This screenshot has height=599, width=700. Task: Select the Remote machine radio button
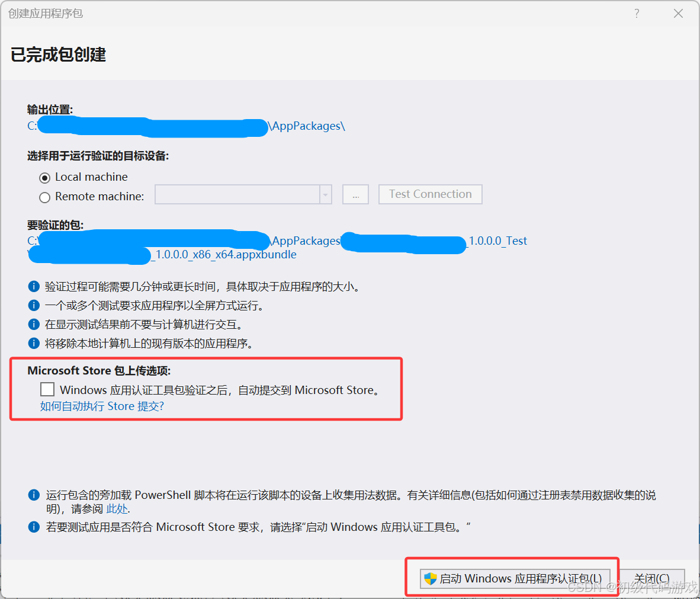pyautogui.click(x=44, y=197)
